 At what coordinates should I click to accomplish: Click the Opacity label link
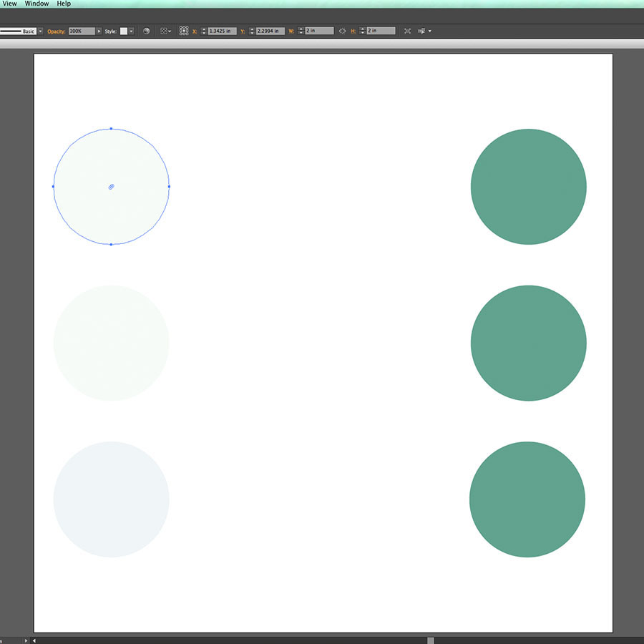coord(57,31)
